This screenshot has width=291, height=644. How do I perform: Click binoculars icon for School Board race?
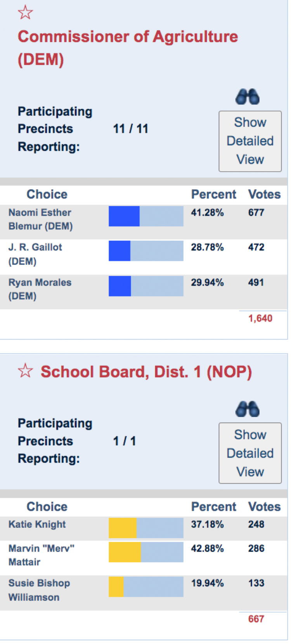[x=248, y=409]
